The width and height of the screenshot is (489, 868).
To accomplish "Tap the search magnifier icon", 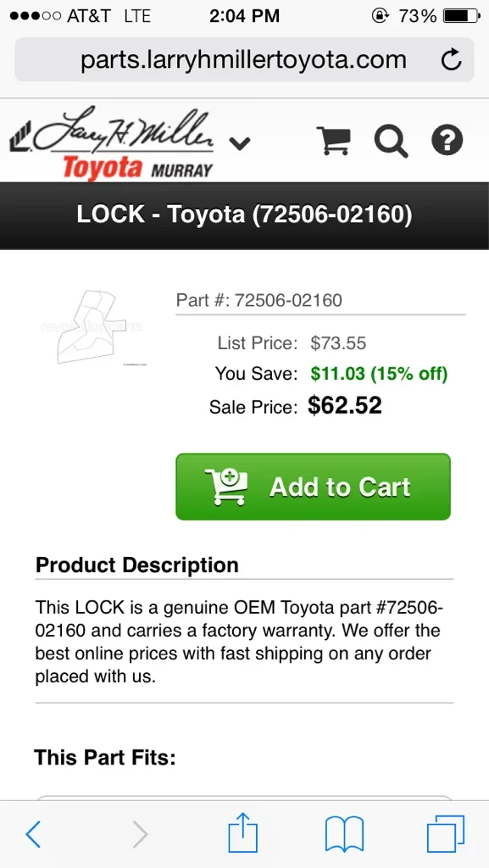I will click(391, 141).
